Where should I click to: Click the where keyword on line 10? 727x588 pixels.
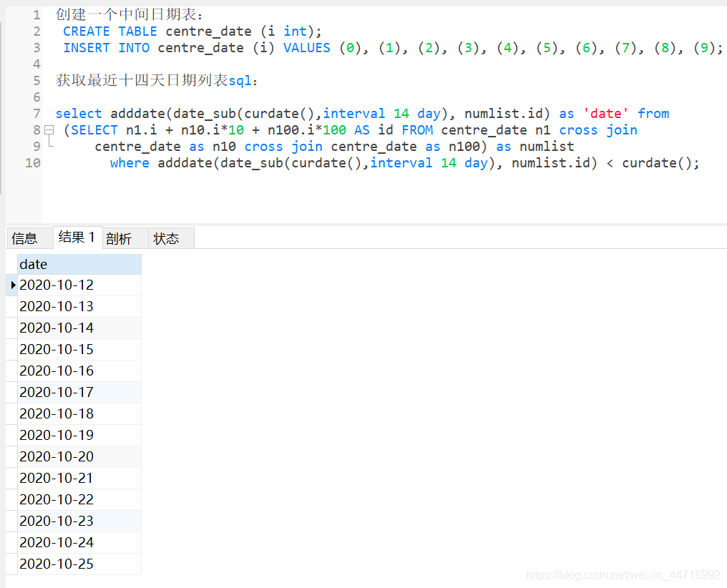pyautogui.click(x=130, y=163)
